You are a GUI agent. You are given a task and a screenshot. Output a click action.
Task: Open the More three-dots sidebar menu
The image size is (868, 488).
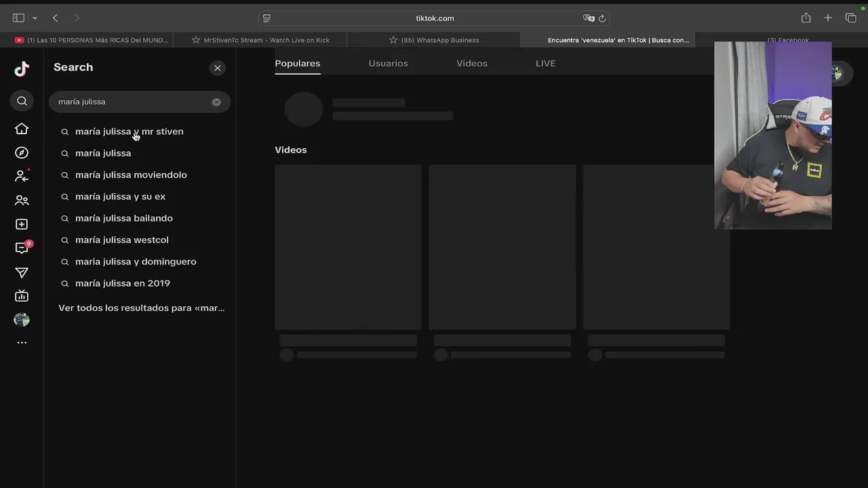coord(22,342)
